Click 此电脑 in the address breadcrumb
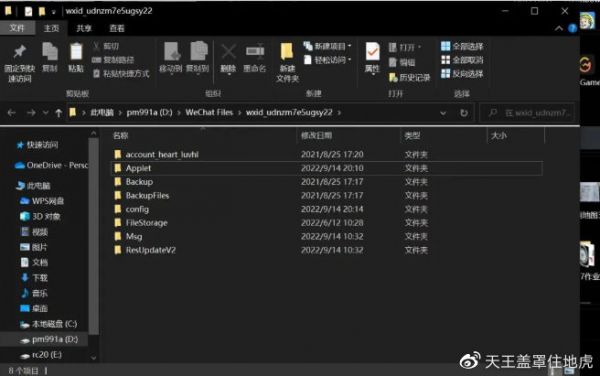Screen dimensions: 600x376 point(102,112)
